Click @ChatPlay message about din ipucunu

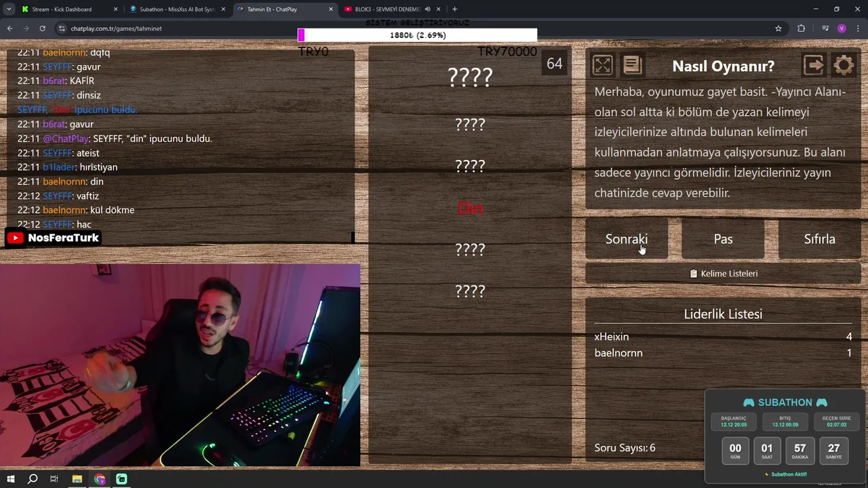pyautogui.click(x=115, y=138)
